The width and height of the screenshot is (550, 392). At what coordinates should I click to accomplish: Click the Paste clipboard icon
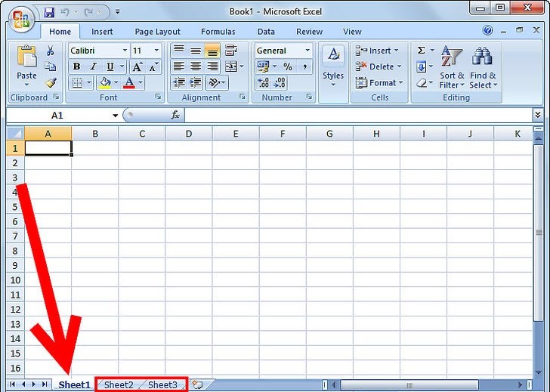pos(26,57)
